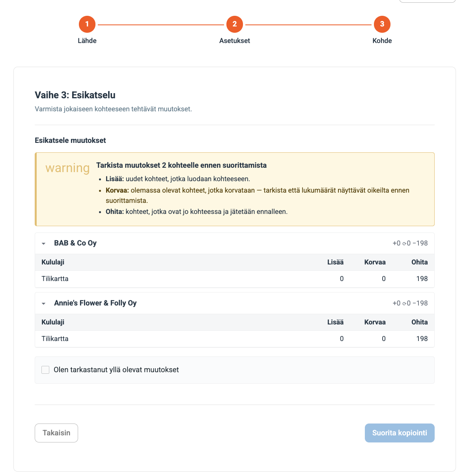Image resolution: width=467 pixels, height=476 pixels.
Task: Check 'Olen tarkastanut yllä olevat muutokset'
Action: click(x=45, y=370)
